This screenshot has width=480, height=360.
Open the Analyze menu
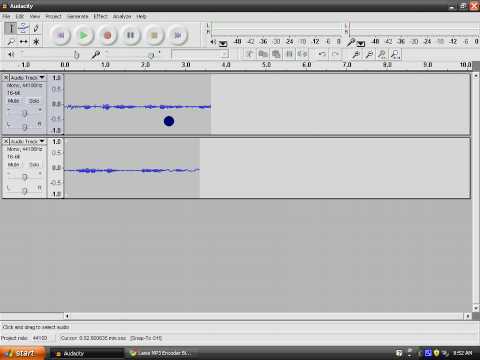point(122,16)
